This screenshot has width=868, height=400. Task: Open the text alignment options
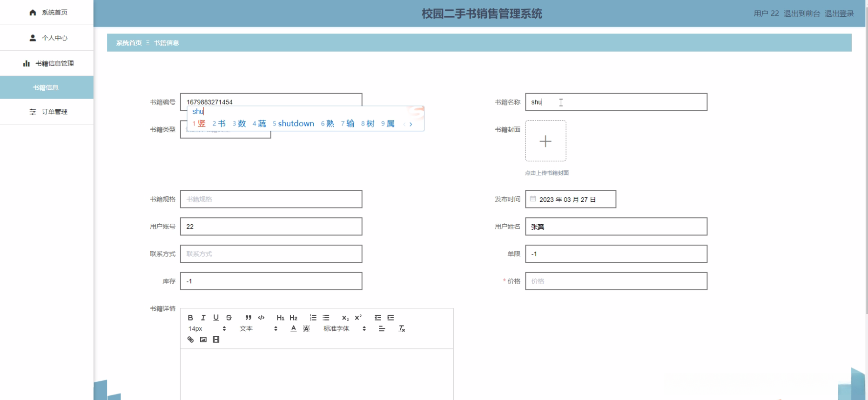pyautogui.click(x=382, y=329)
